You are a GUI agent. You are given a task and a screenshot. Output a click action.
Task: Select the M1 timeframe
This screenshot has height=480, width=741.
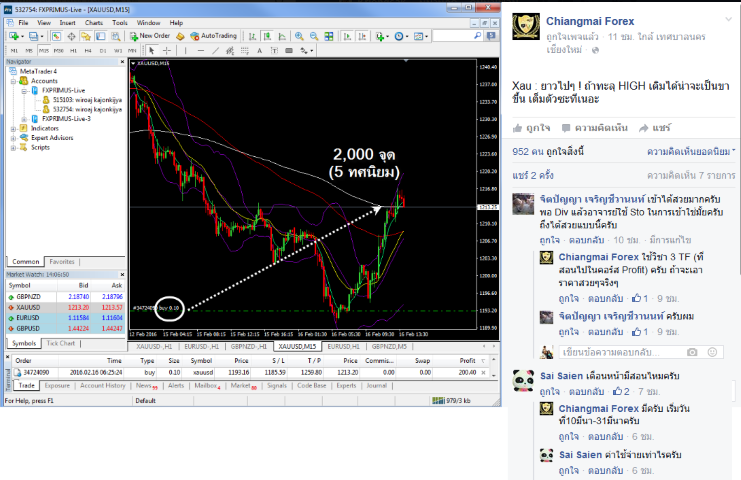(x=14, y=51)
